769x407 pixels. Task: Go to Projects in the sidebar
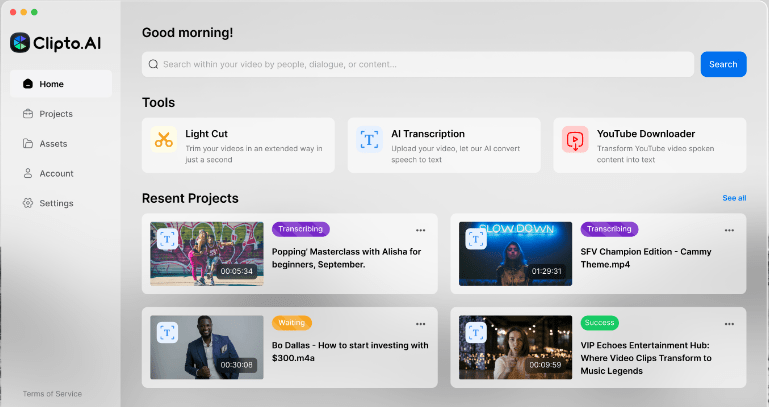coord(56,114)
